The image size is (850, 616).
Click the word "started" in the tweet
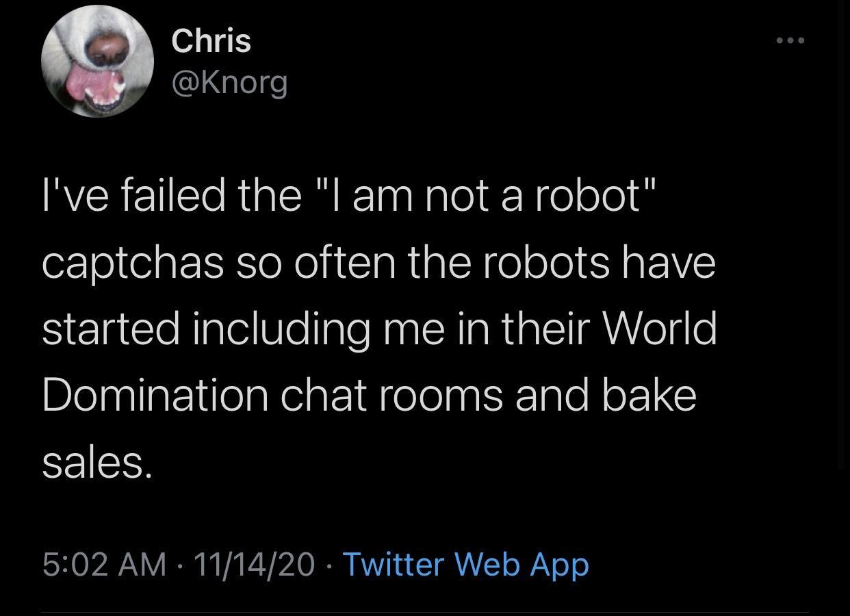coord(111,329)
